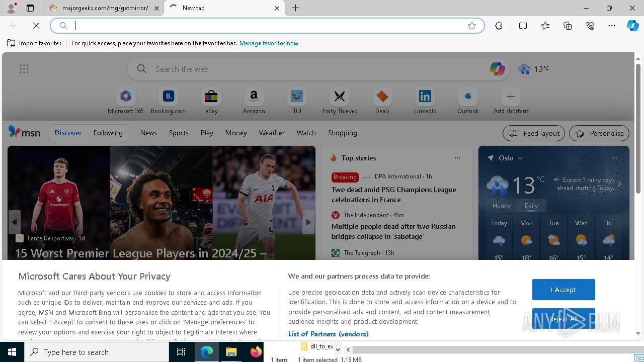
Task: Open the Money tab
Action: [236, 133]
